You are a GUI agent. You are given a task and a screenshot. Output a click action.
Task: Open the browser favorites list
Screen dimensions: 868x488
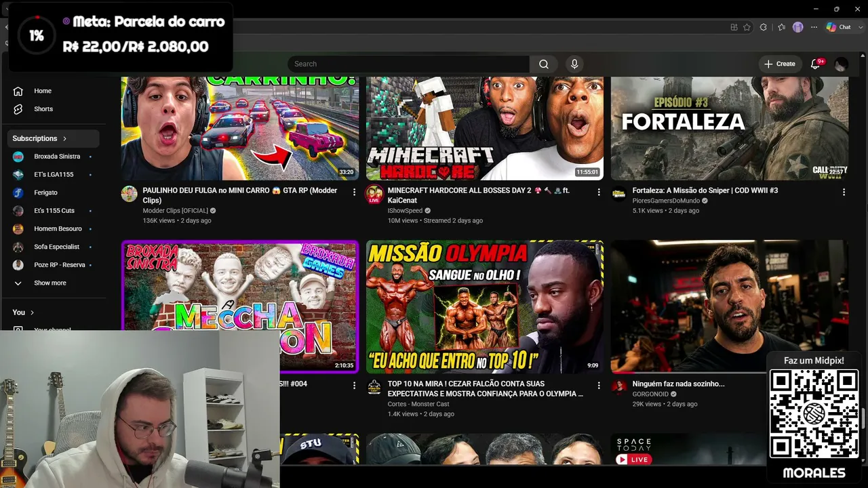point(782,27)
